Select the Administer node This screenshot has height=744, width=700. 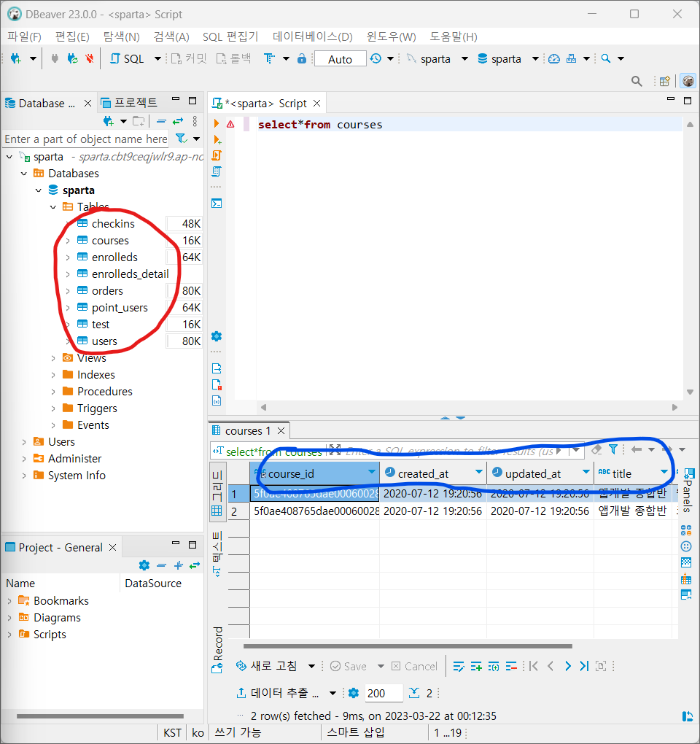click(74, 459)
